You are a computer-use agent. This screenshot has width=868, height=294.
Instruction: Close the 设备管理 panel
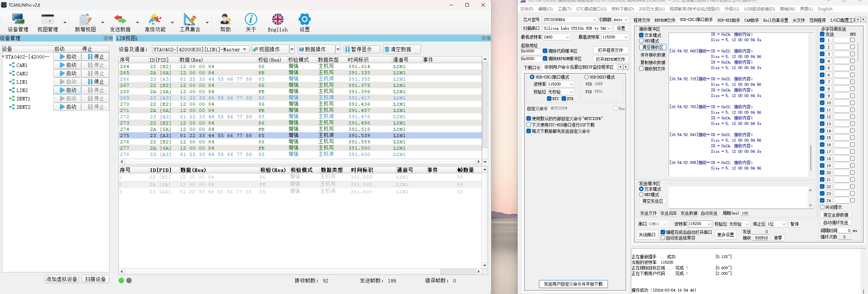tap(111, 38)
